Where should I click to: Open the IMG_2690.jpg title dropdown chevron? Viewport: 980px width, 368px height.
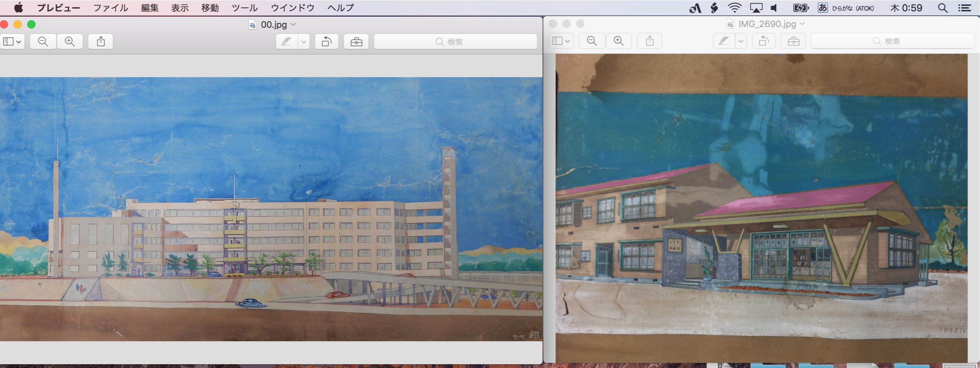[x=803, y=24]
